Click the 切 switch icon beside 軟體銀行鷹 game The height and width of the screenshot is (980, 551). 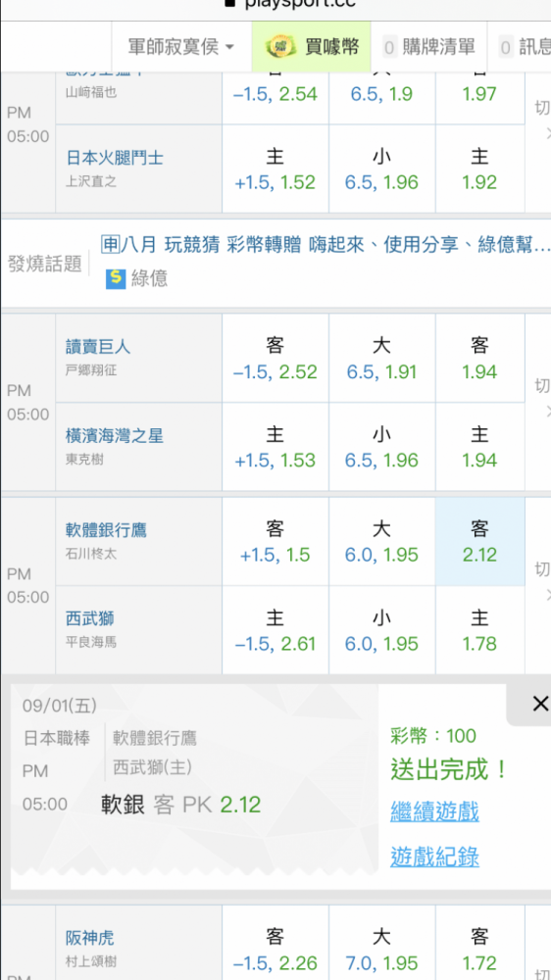[541, 569]
